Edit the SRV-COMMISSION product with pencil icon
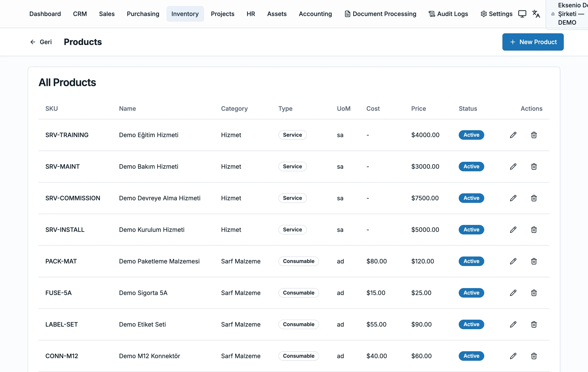The image size is (588, 372). click(x=513, y=198)
